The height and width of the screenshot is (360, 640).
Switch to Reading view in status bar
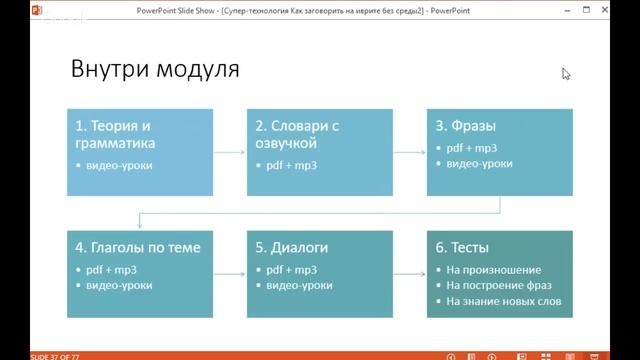coord(570,357)
